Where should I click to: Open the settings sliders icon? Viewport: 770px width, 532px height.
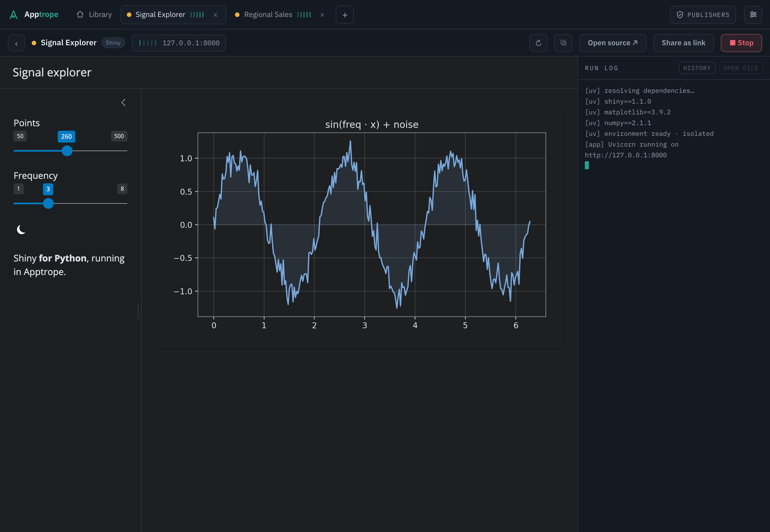tap(753, 15)
